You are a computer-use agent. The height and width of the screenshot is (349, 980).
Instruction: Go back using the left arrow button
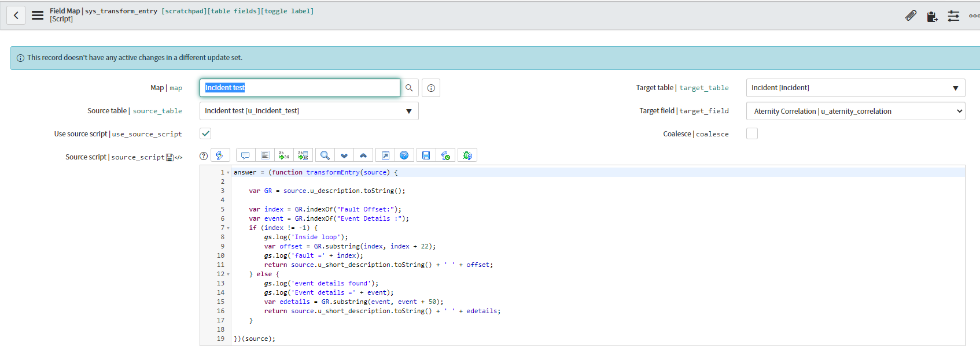pyautogui.click(x=16, y=16)
